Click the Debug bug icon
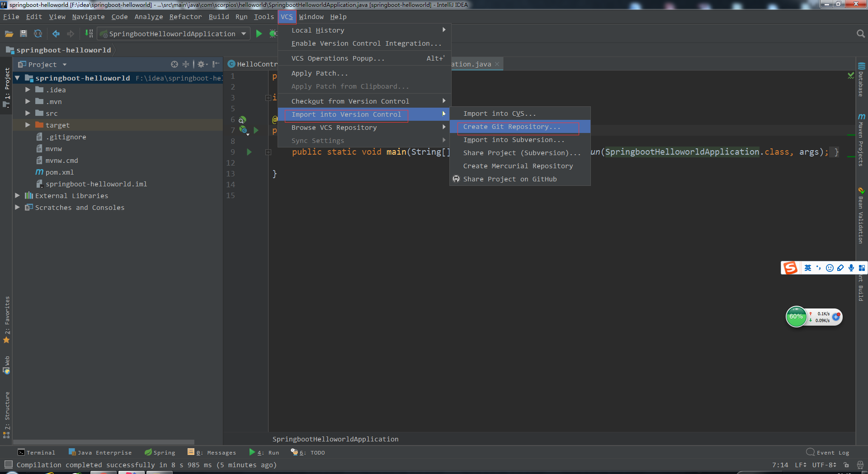This screenshot has height=474, width=868. click(273, 34)
